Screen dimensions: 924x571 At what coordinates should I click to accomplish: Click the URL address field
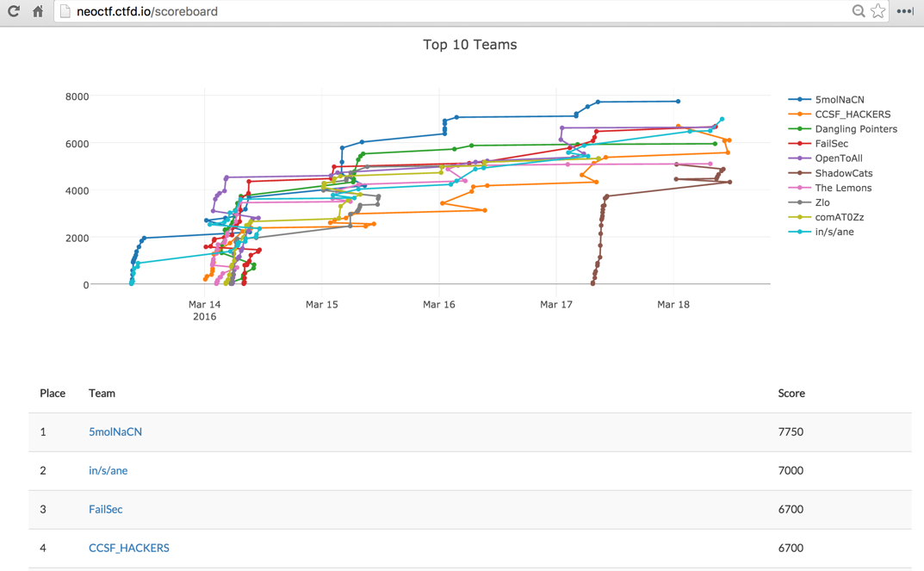431,11
